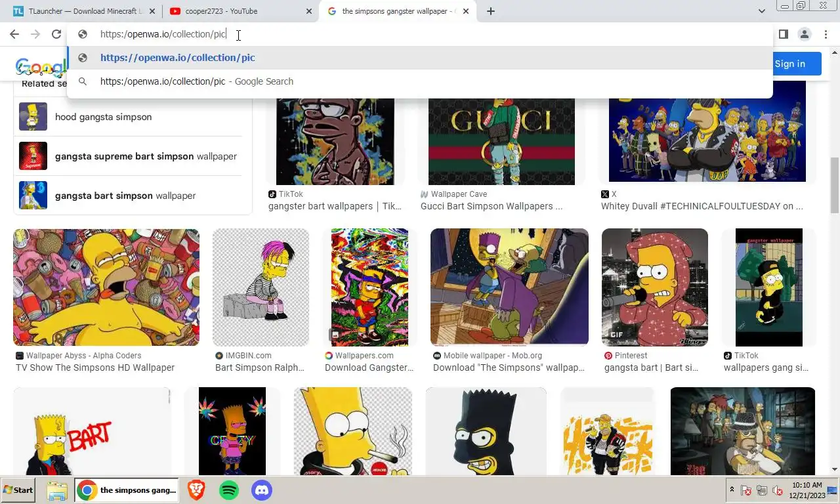Click the Gucci Bart Simpson Wallpapers title
The width and height of the screenshot is (840, 504).
click(492, 206)
